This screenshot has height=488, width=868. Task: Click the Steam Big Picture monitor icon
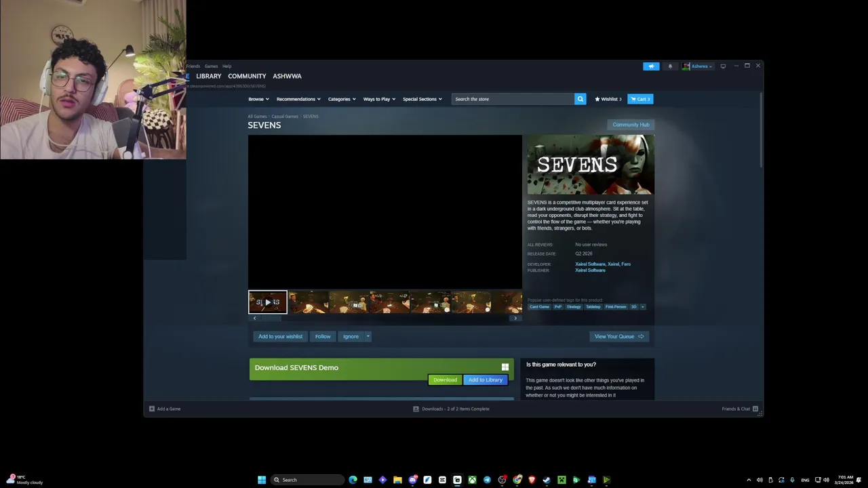tap(723, 66)
